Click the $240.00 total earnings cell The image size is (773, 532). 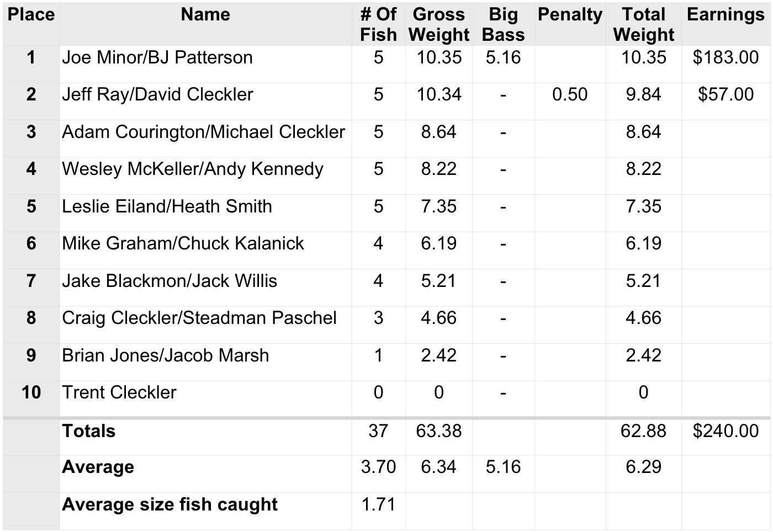(x=726, y=432)
